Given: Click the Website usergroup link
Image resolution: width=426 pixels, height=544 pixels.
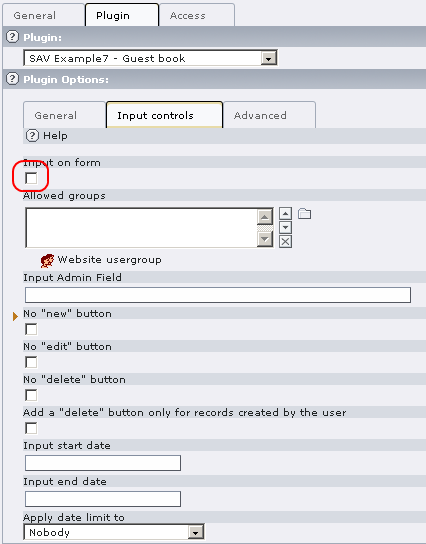Looking at the screenshot, I should [x=109, y=260].
